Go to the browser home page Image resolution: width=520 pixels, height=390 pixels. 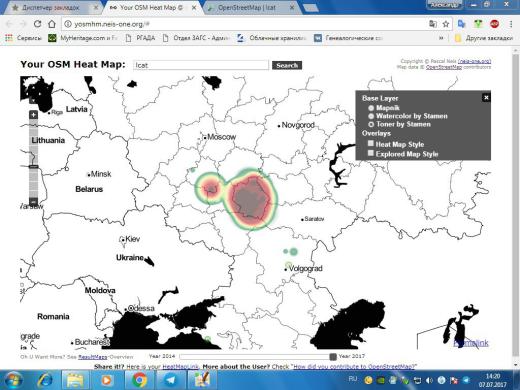pyautogui.click(x=52, y=24)
